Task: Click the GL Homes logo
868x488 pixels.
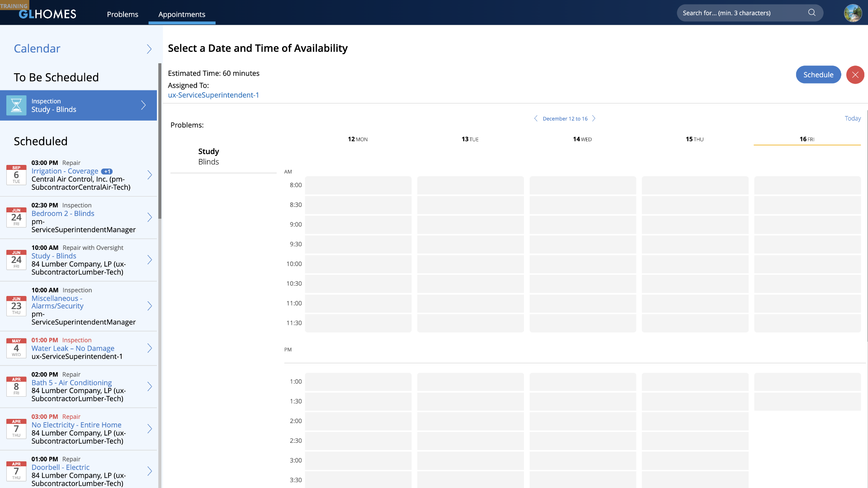Action: coord(47,14)
